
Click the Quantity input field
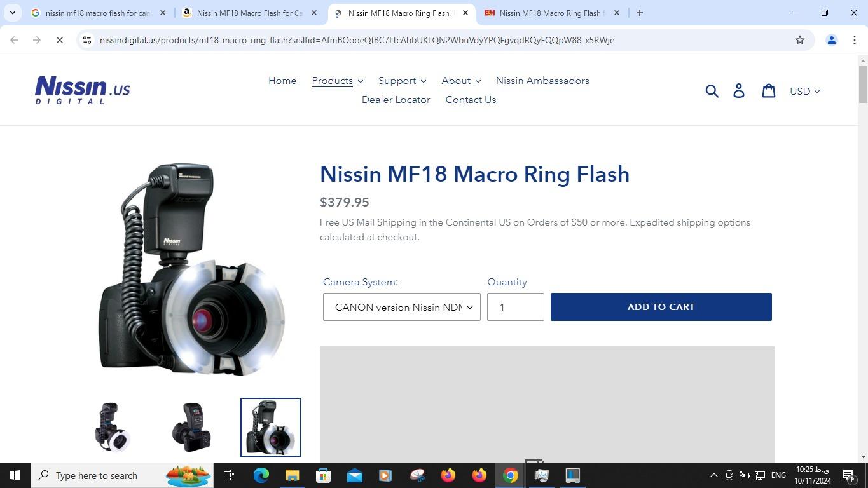coord(515,307)
